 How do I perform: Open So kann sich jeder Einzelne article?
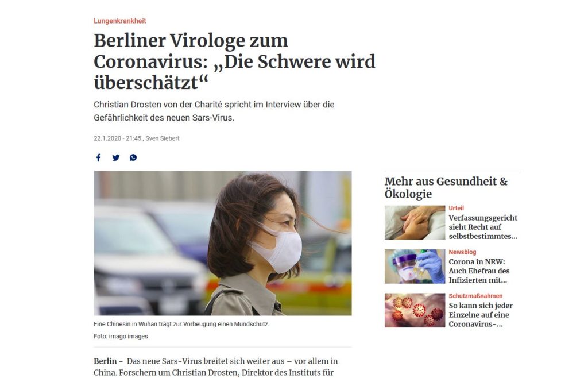pyautogui.click(x=481, y=315)
